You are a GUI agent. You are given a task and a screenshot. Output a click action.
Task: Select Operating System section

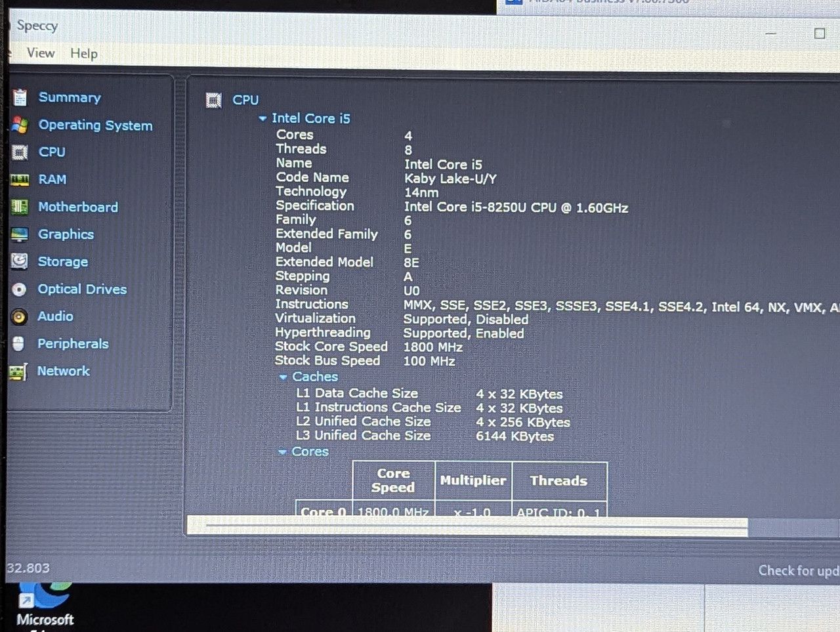(x=95, y=125)
